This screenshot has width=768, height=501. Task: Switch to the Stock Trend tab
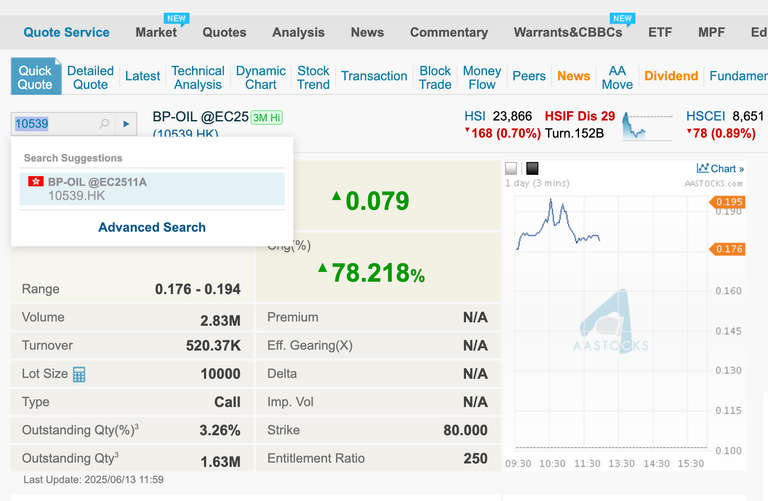point(313,77)
